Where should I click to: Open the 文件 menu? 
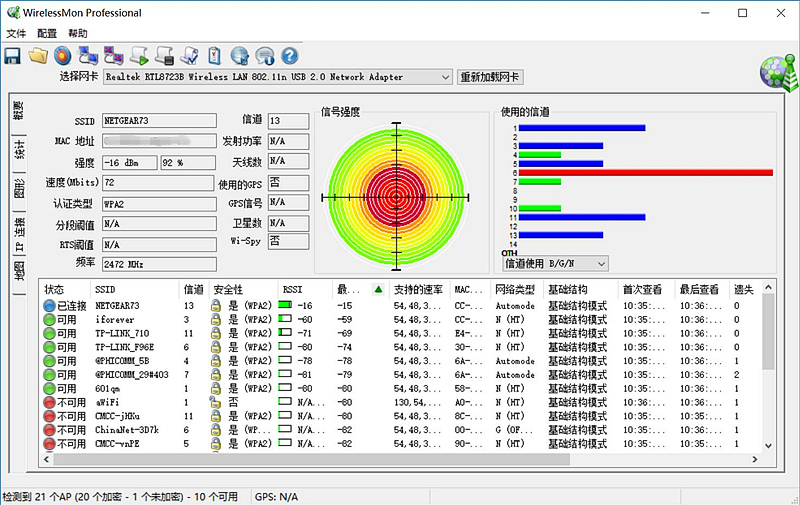point(16,33)
